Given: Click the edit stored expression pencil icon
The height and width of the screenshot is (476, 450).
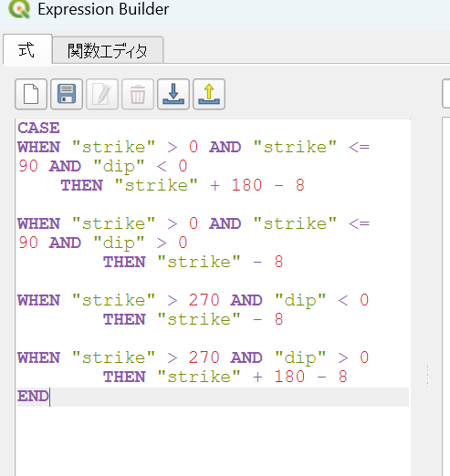Looking at the screenshot, I should (x=102, y=94).
